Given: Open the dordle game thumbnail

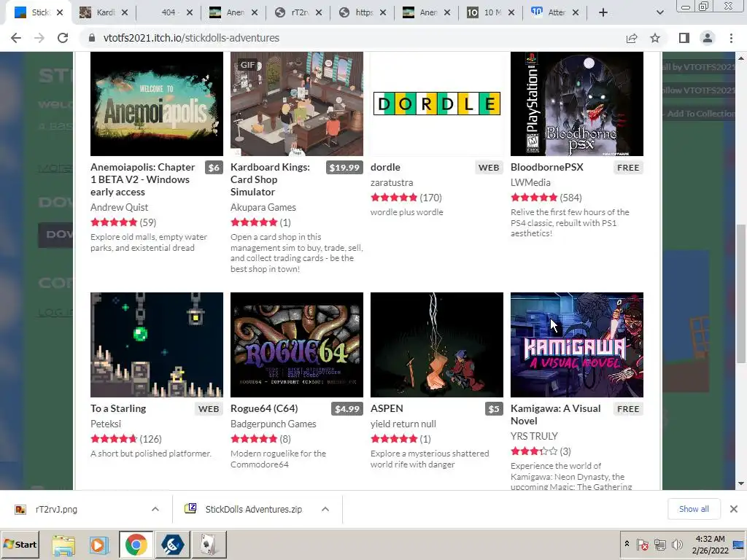Looking at the screenshot, I should tap(437, 104).
